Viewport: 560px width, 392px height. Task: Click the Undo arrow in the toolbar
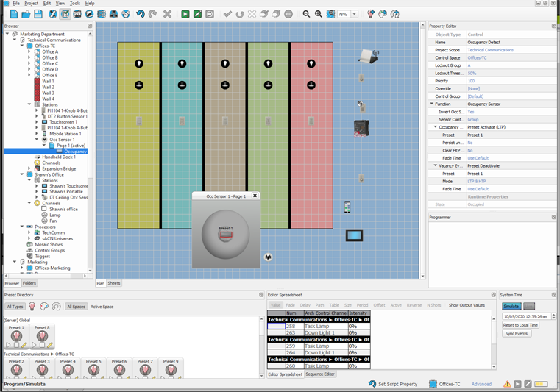(140, 14)
